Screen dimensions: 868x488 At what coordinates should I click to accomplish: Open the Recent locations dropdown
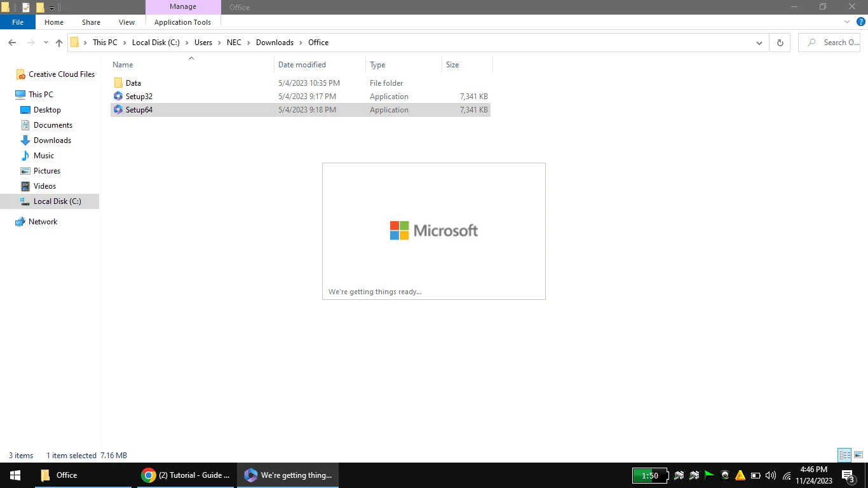(46, 43)
